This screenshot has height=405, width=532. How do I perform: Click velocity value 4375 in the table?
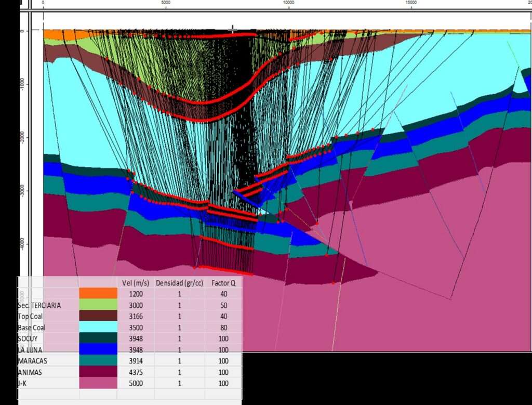click(x=136, y=372)
